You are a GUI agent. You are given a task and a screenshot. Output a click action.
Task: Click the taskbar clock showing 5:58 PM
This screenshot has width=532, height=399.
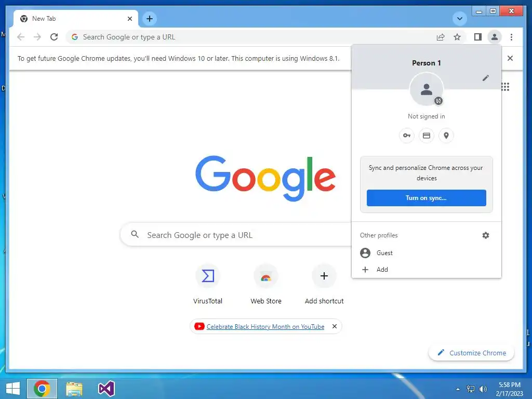[509, 389]
